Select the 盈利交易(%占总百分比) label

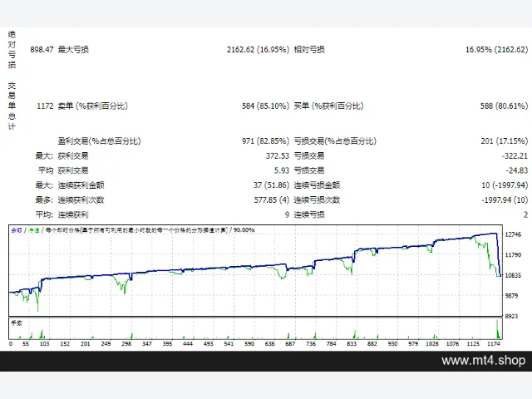point(99,140)
